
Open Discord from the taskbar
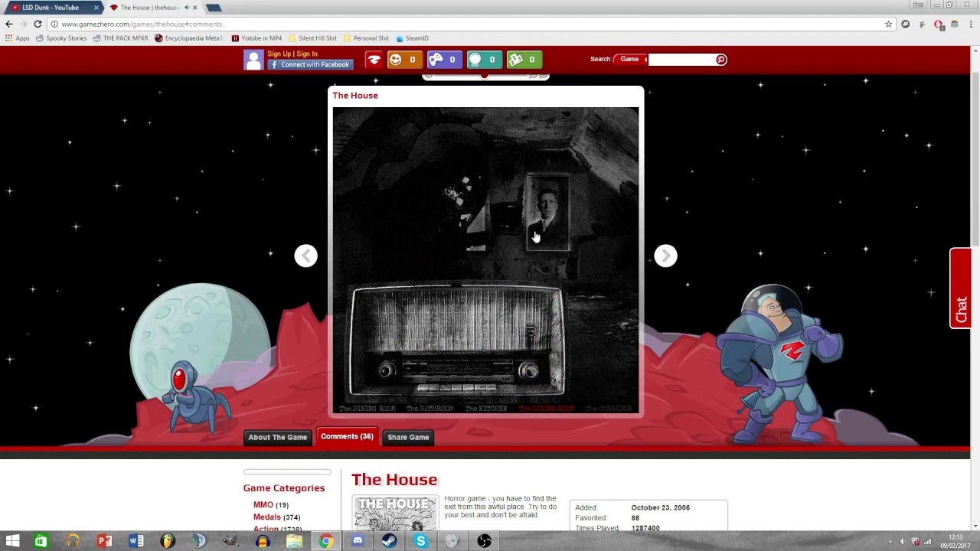point(358,541)
